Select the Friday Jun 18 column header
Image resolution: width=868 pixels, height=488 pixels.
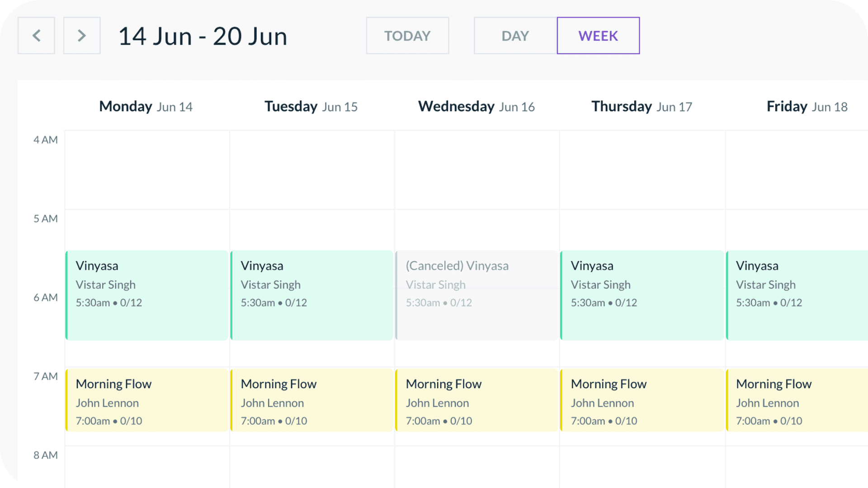pos(807,107)
